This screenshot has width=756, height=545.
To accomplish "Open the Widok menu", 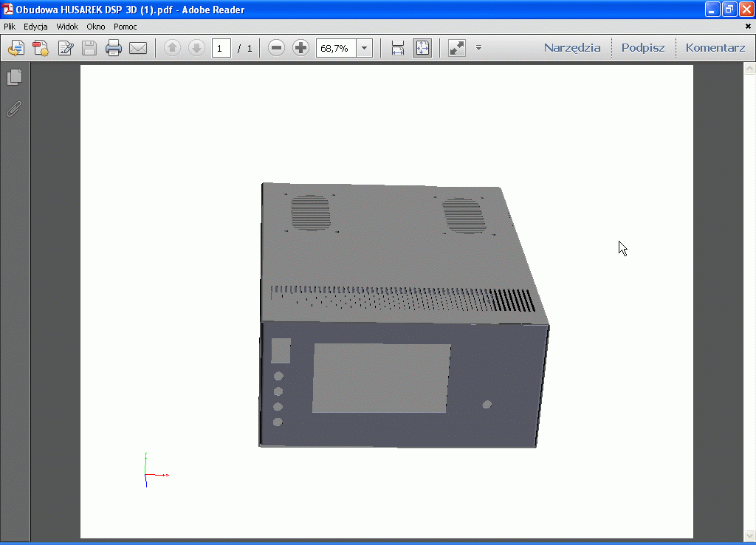I will tap(67, 27).
